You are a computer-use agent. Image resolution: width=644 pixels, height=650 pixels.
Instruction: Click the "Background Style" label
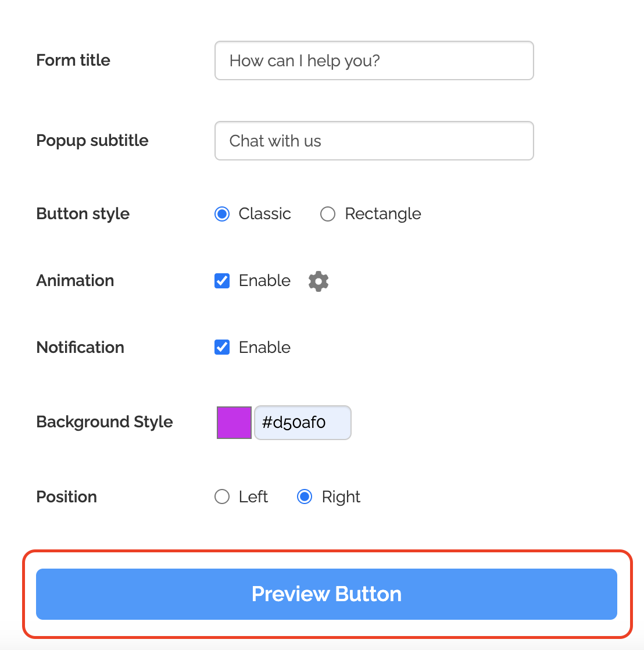105,422
